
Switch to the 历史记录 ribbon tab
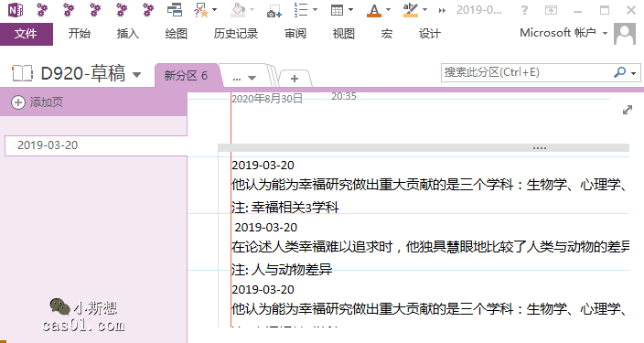(x=236, y=34)
